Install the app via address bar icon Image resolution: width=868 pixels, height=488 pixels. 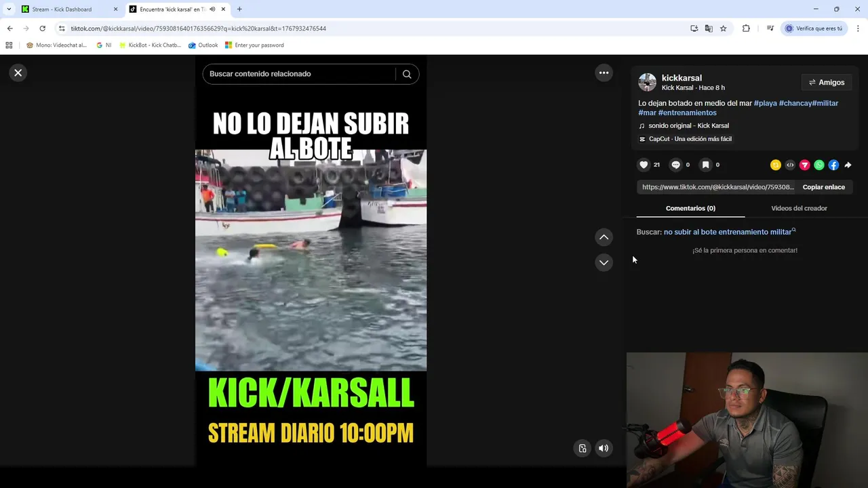694,28
